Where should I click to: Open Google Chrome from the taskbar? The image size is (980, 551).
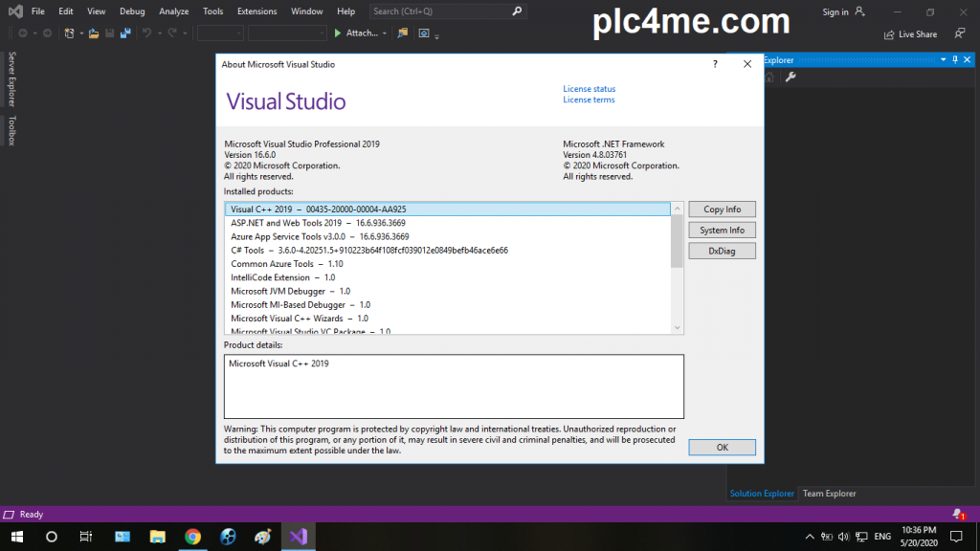coord(192,537)
